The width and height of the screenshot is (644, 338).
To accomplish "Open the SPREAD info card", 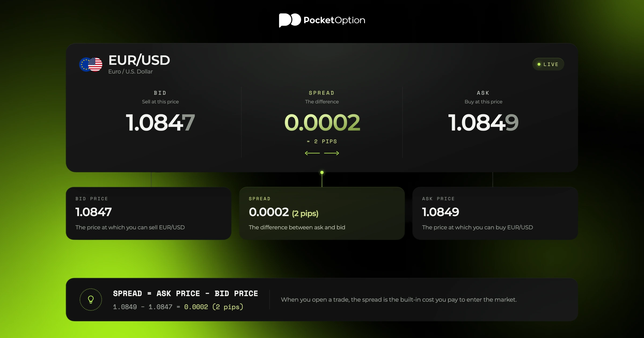I will coord(322,214).
